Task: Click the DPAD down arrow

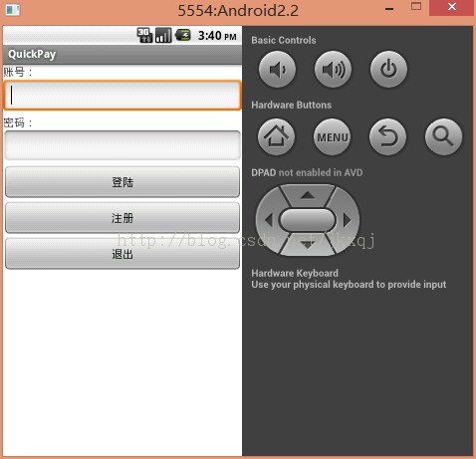Action: [x=308, y=245]
